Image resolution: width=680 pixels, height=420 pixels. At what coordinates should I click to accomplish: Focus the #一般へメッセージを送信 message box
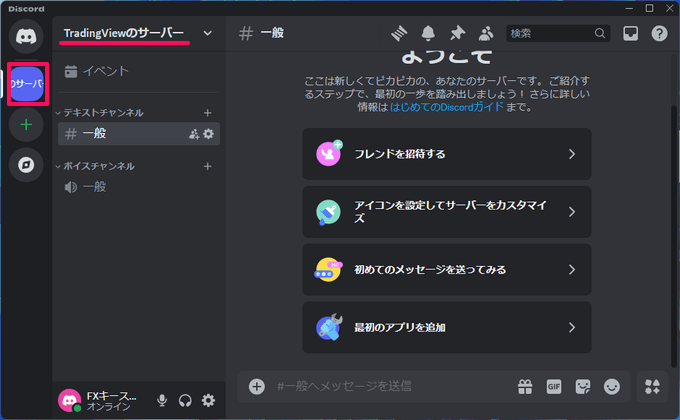390,387
